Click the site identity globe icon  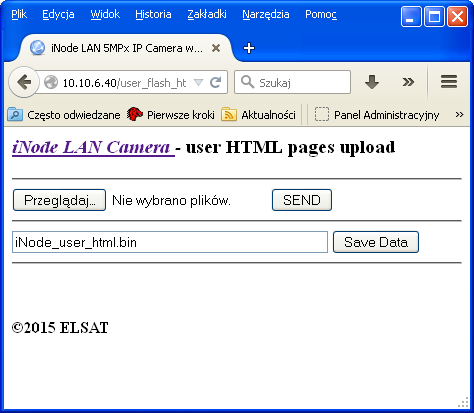[x=51, y=82]
